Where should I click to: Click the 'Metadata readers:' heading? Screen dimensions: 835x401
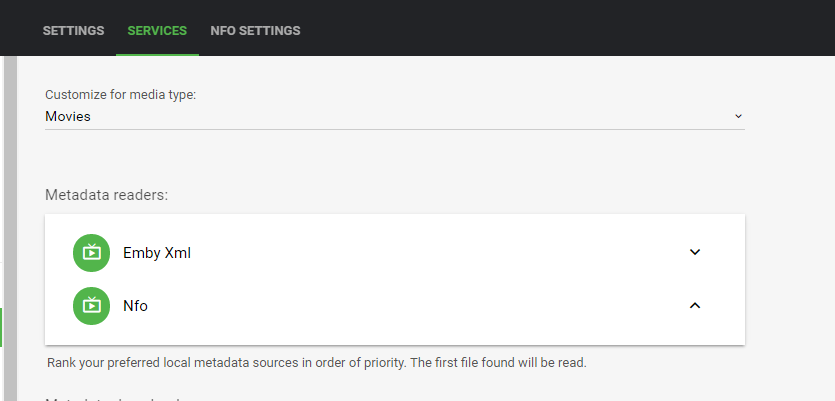[x=106, y=194]
